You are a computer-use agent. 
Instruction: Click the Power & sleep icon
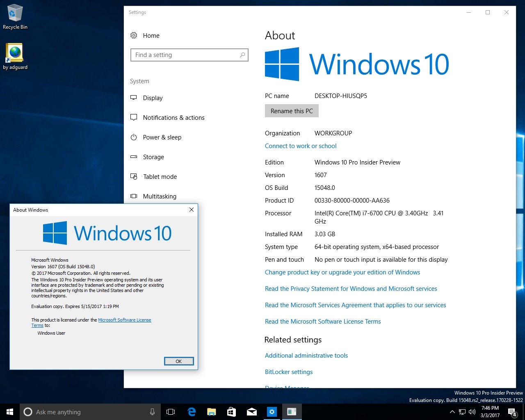[x=134, y=137]
